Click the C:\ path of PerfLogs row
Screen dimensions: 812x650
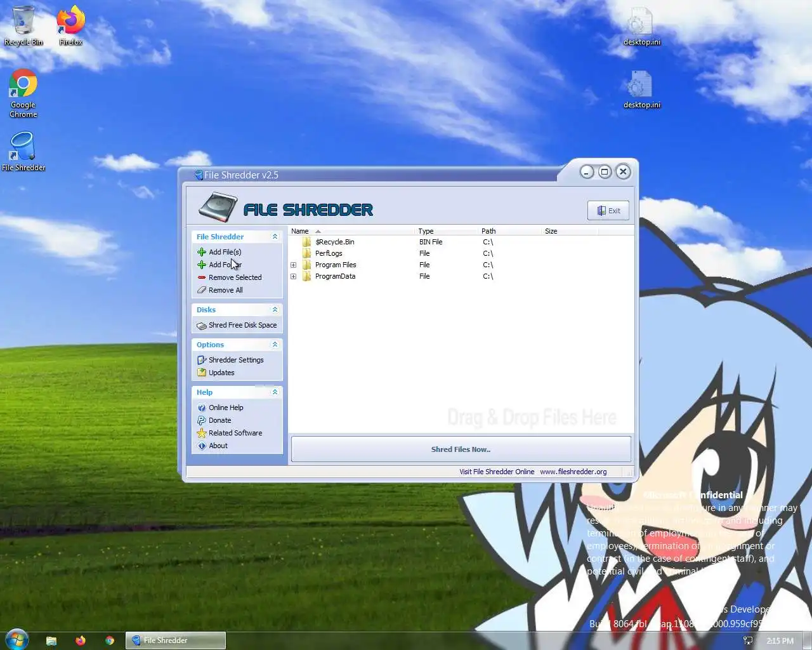click(488, 253)
